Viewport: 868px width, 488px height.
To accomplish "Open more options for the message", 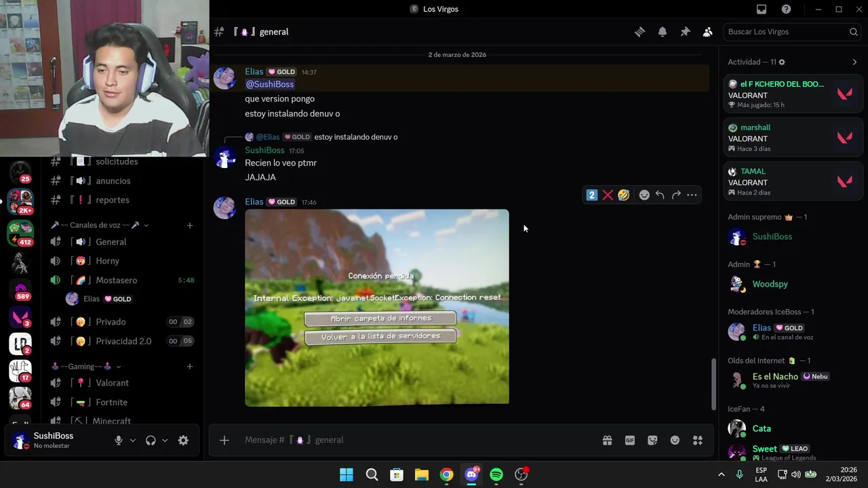I will point(692,195).
